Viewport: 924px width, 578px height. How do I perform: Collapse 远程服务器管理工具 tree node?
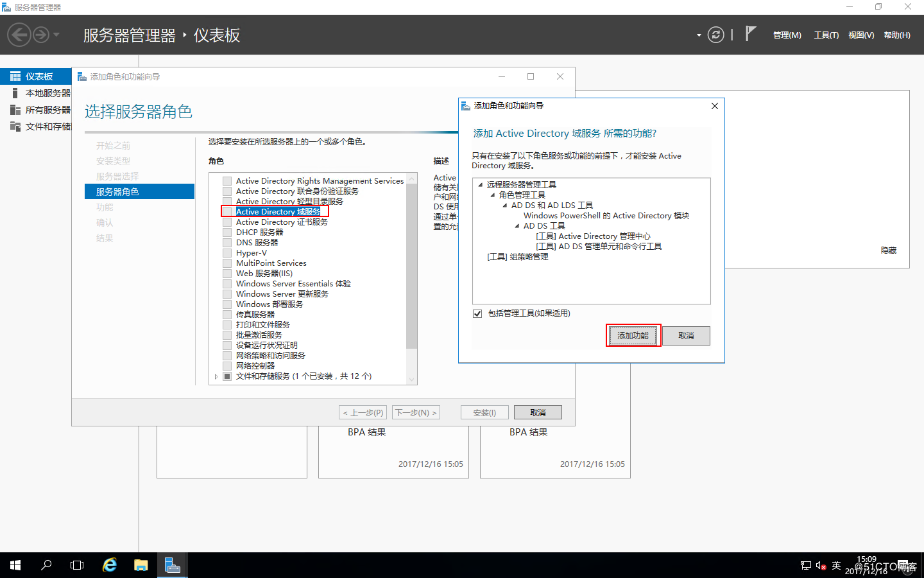pos(480,184)
